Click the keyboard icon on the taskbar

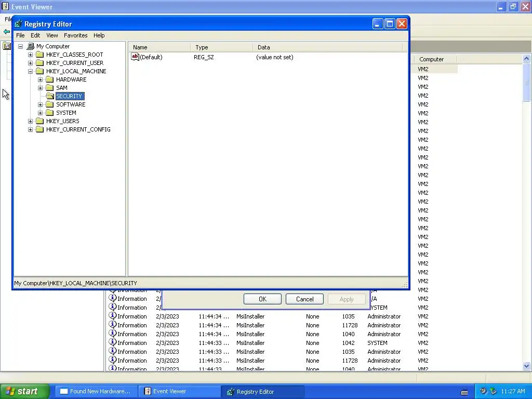(464, 392)
